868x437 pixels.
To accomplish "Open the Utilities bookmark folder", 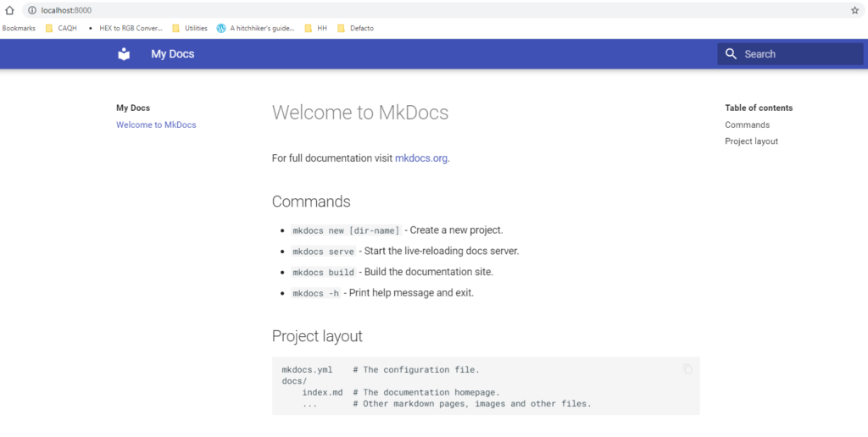I will (x=190, y=28).
